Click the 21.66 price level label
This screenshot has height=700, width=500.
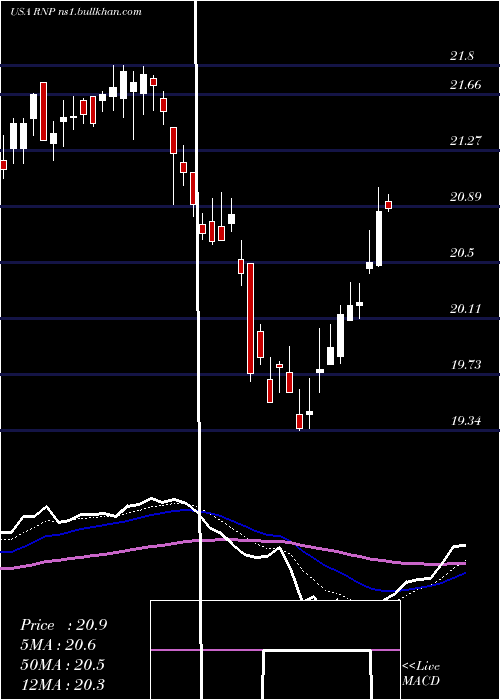pos(466,85)
